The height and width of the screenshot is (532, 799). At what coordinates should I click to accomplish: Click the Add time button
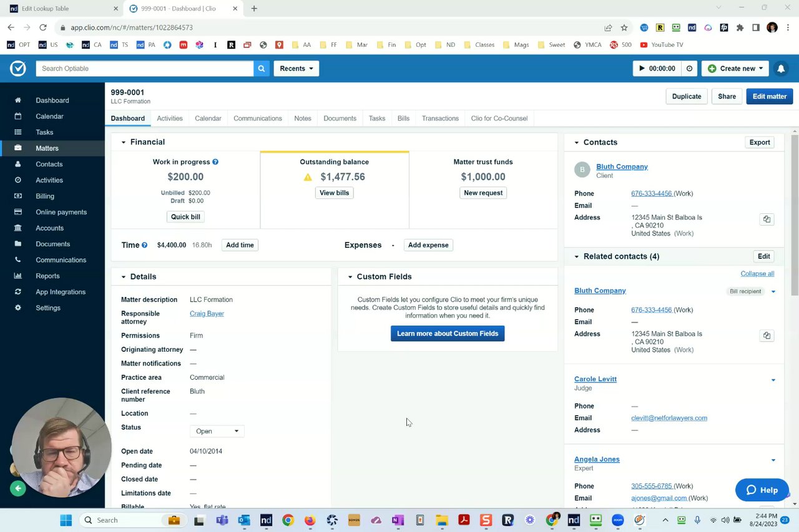[240, 245]
